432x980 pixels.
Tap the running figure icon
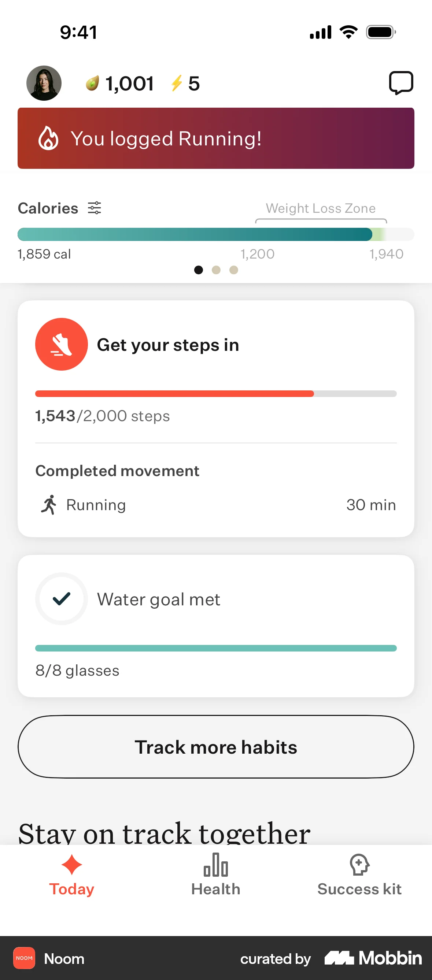tap(49, 504)
